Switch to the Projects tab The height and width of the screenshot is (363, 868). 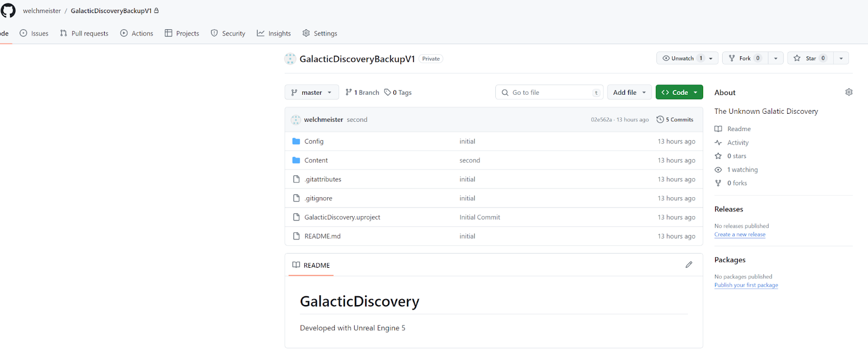coord(182,33)
